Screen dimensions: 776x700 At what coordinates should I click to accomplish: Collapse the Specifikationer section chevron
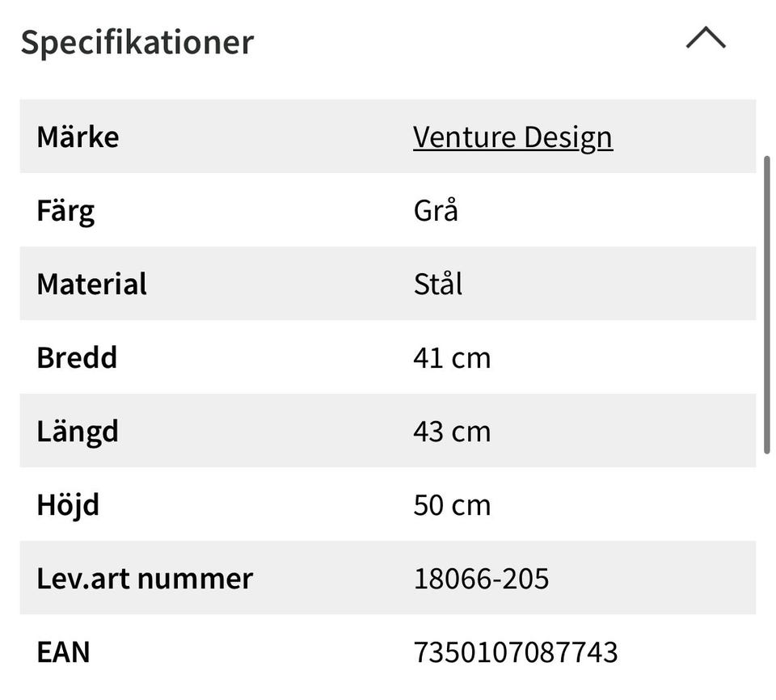click(x=706, y=39)
